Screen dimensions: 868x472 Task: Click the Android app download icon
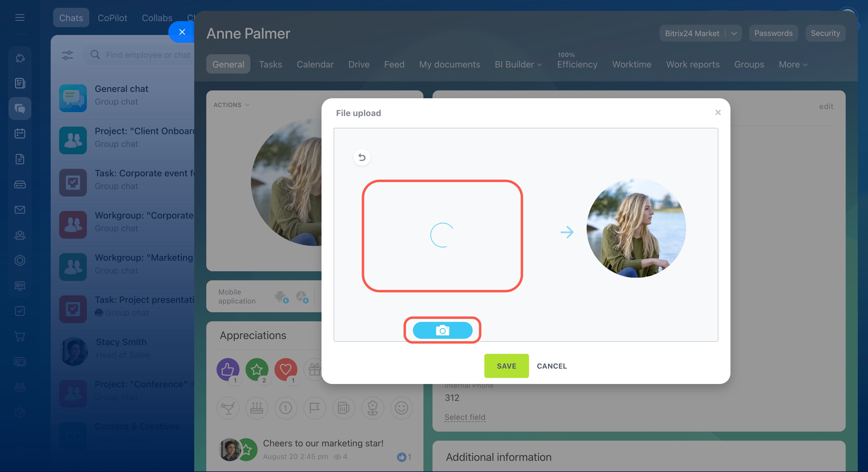click(x=281, y=297)
